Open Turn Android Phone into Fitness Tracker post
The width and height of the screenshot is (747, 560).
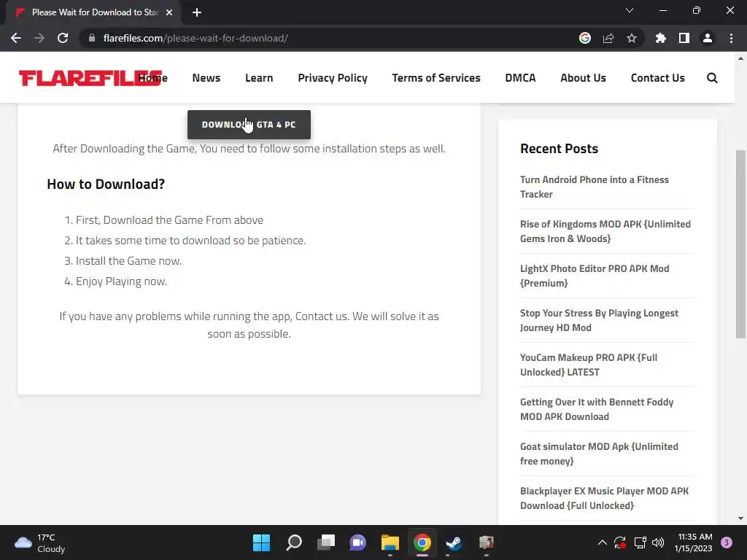pos(594,187)
